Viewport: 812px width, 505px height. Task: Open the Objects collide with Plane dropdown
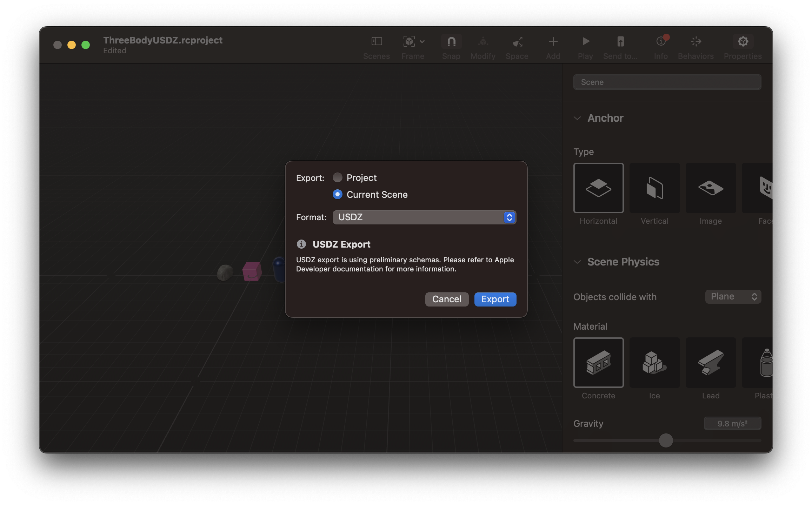pyautogui.click(x=733, y=297)
